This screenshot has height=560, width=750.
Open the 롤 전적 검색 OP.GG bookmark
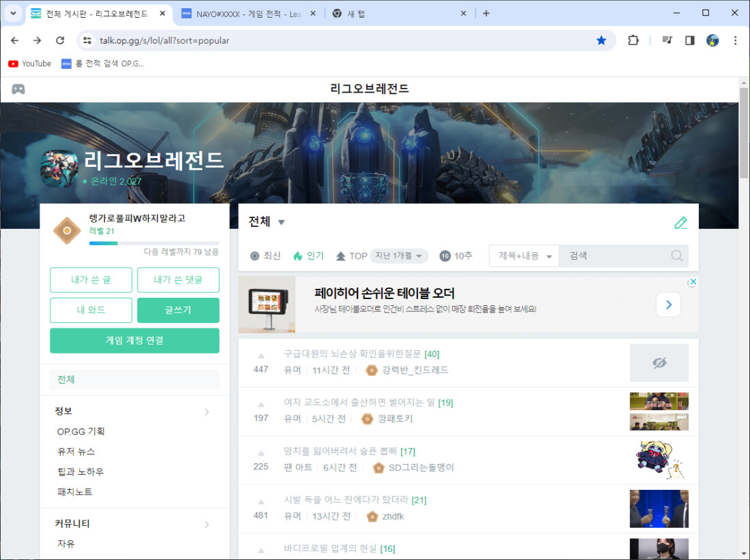tap(103, 63)
